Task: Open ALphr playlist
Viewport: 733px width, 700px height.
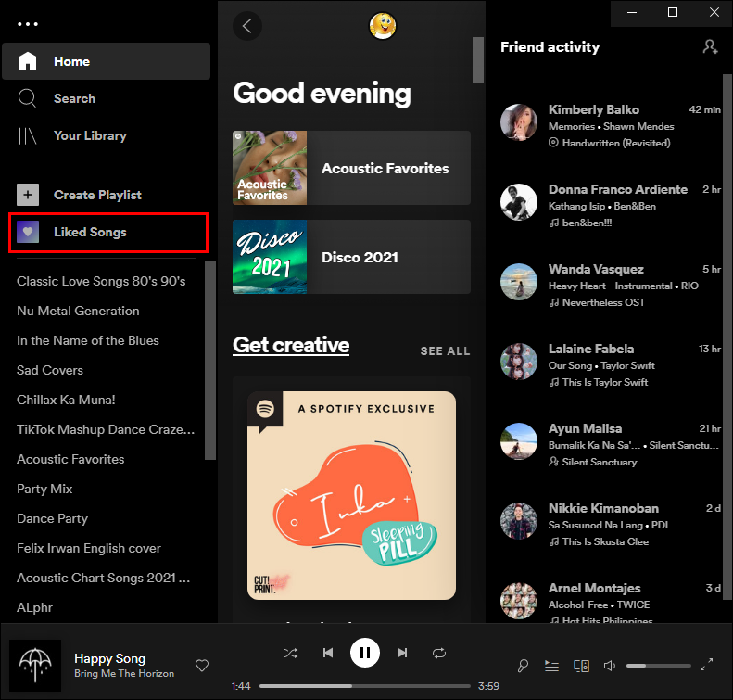Action: click(x=34, y=607)
